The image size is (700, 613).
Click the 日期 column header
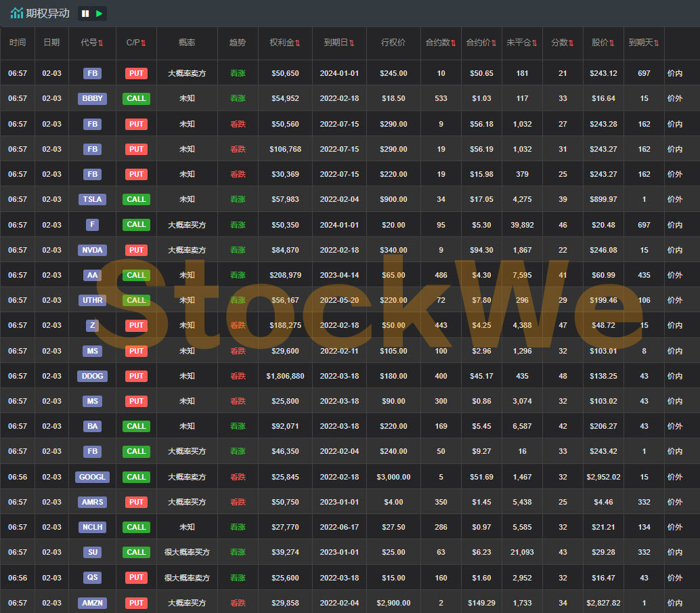[x=51, y=43]
